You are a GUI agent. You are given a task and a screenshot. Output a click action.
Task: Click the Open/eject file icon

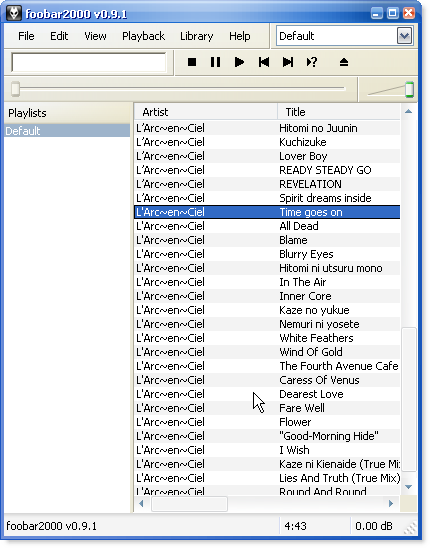(x=344, y=62)
